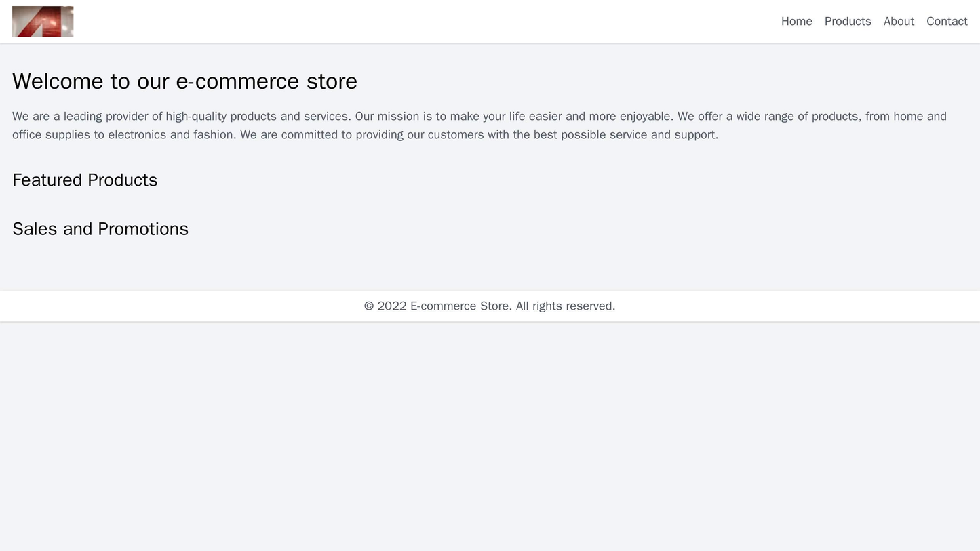Click the page background area
Image resolution: width=980 pixels, height=551 pixels.
coord(490,441)
